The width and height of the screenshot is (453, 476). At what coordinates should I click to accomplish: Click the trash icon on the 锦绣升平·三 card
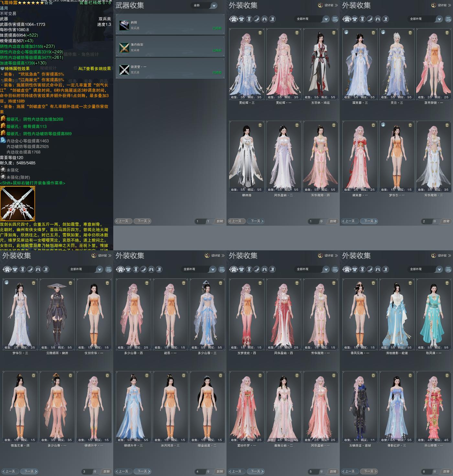pyautogui.click(x=147, y=376)
